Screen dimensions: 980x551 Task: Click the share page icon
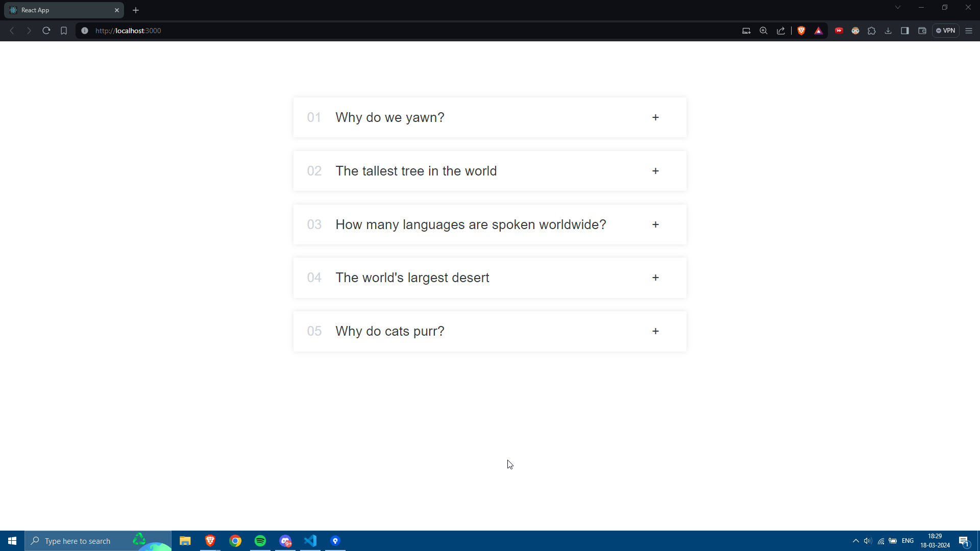(781, 31)
